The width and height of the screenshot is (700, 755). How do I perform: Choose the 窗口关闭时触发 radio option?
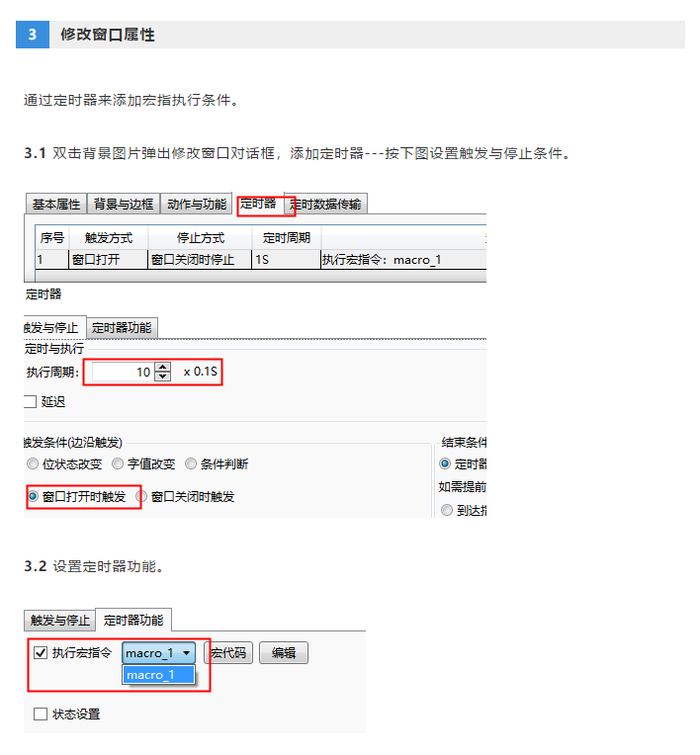(141, 497)
